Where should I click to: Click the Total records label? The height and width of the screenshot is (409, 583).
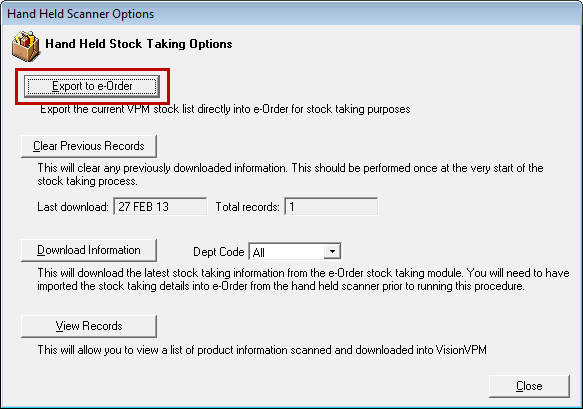pos(248,207)
